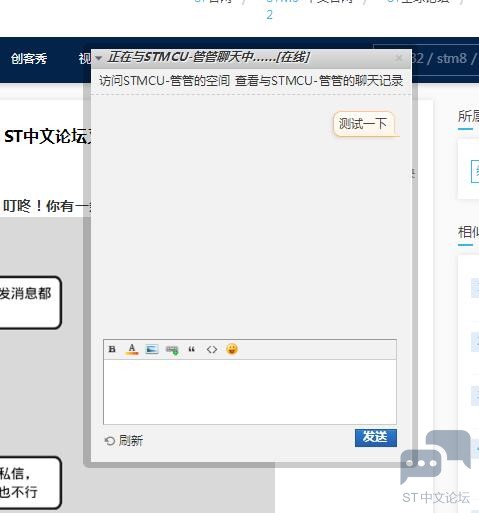Screen dimensions: 479x513
Task: Insert an image into the message
Action: pos(152,349)
